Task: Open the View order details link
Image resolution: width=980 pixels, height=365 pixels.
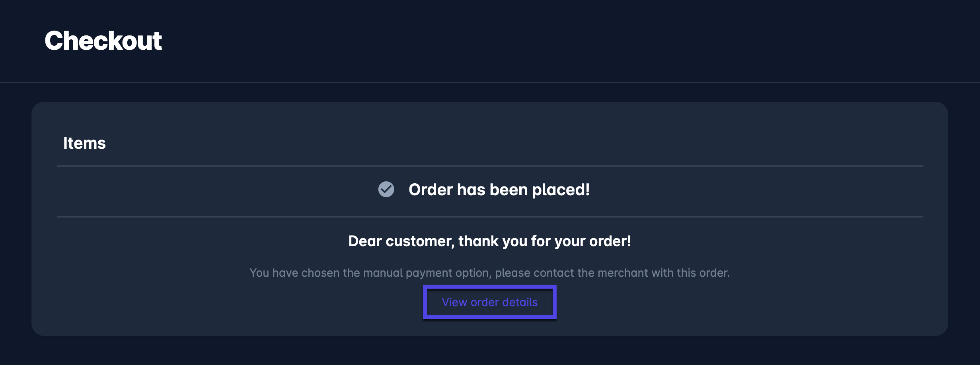Action: click(489, 302)
